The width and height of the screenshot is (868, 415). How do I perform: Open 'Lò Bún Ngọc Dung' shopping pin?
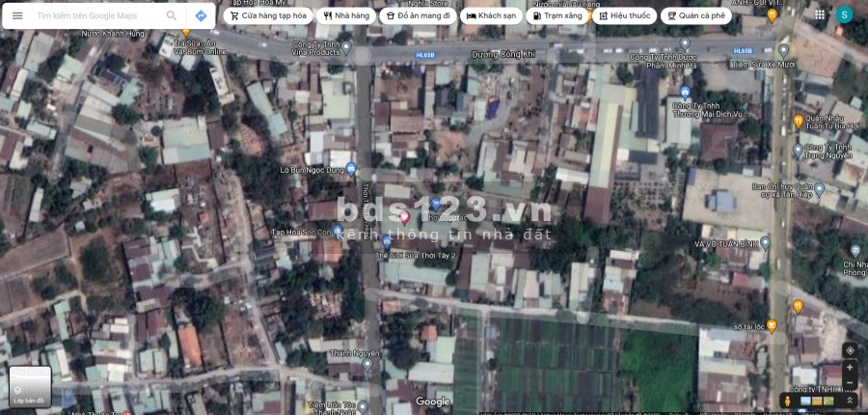[350, 169]
